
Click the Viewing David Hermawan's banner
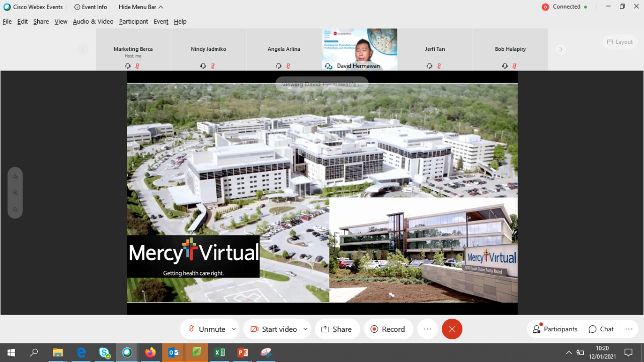tap(322, 84)
